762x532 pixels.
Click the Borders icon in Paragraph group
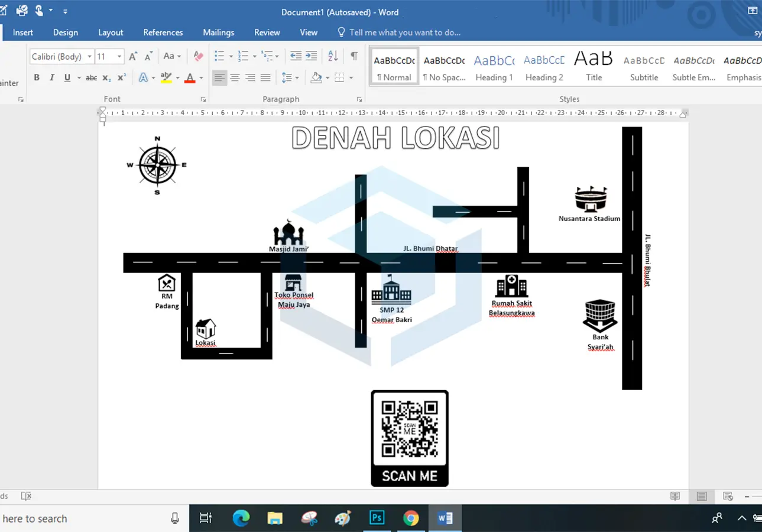pos(339,77)
